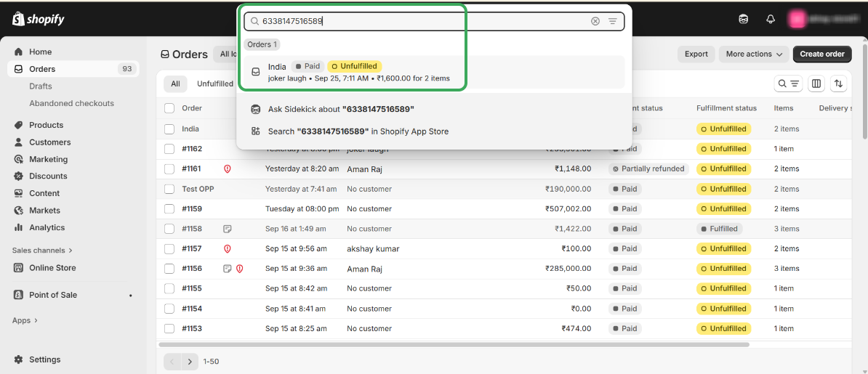Clear the search field text
The height and width of the screenshot is (374, 868).
[595, 21]
